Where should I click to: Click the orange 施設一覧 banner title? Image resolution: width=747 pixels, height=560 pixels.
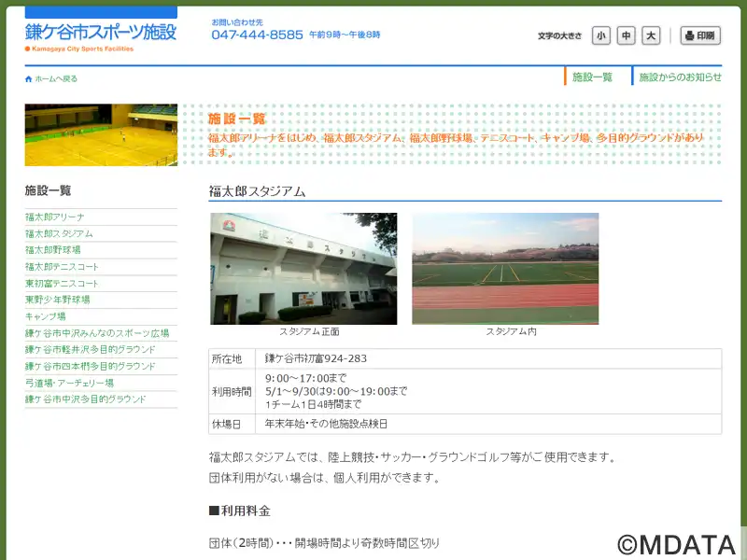point(237,119)
